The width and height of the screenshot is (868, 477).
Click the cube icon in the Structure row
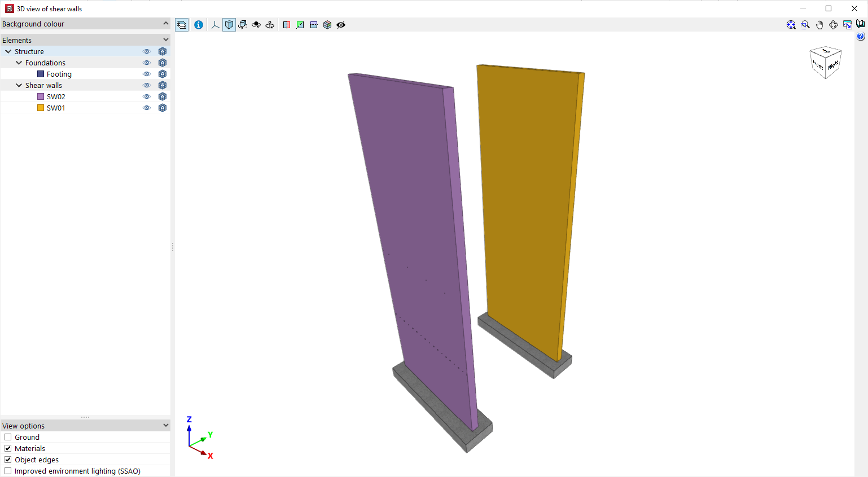(163, 51)
